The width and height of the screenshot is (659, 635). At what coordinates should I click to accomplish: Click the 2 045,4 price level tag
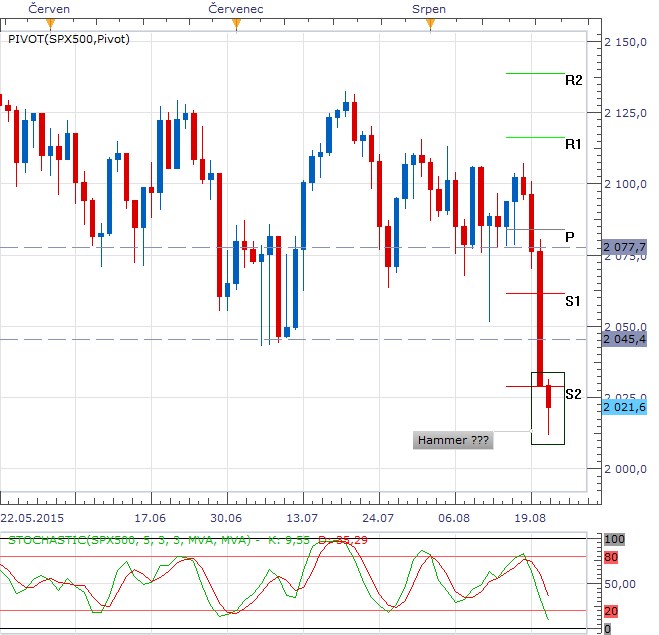pyautogui.click(x=624, y=339)
